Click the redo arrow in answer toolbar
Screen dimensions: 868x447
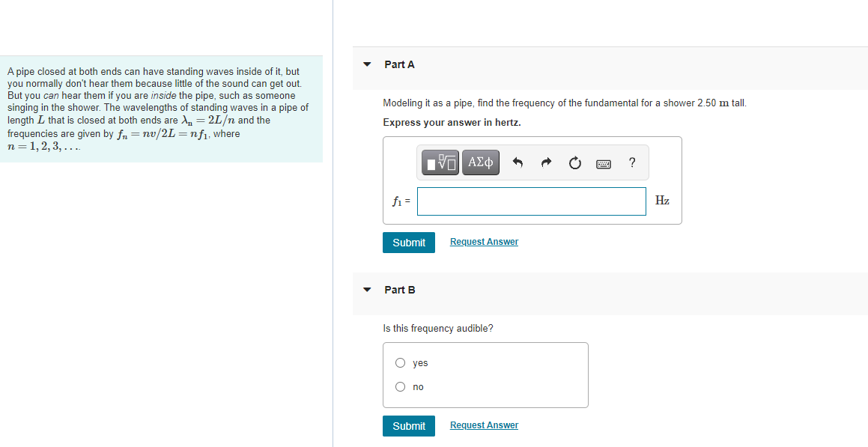(547, 162)
